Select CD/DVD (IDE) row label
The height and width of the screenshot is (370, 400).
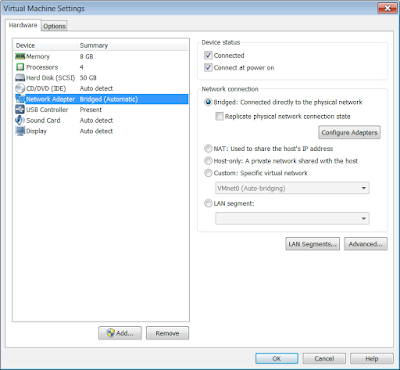[46, 88]
